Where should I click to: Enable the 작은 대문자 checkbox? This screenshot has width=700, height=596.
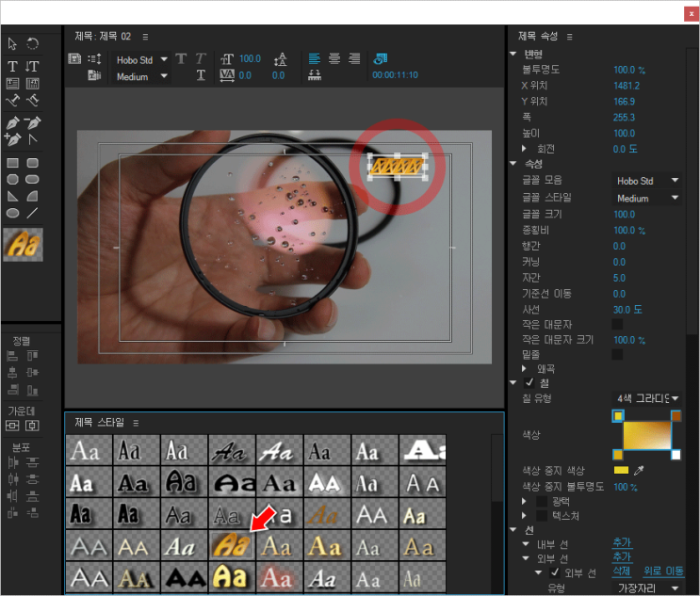(x=617, y=324)
